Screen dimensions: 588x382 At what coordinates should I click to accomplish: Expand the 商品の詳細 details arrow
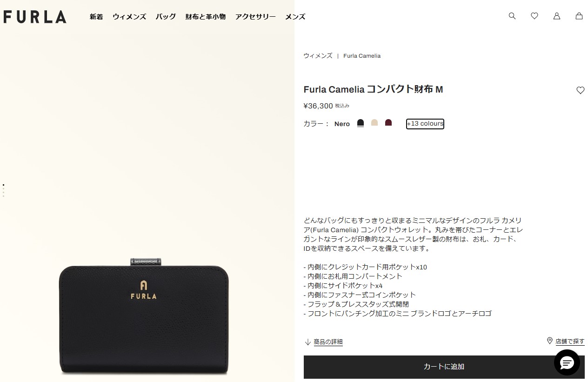click(307, 342)
